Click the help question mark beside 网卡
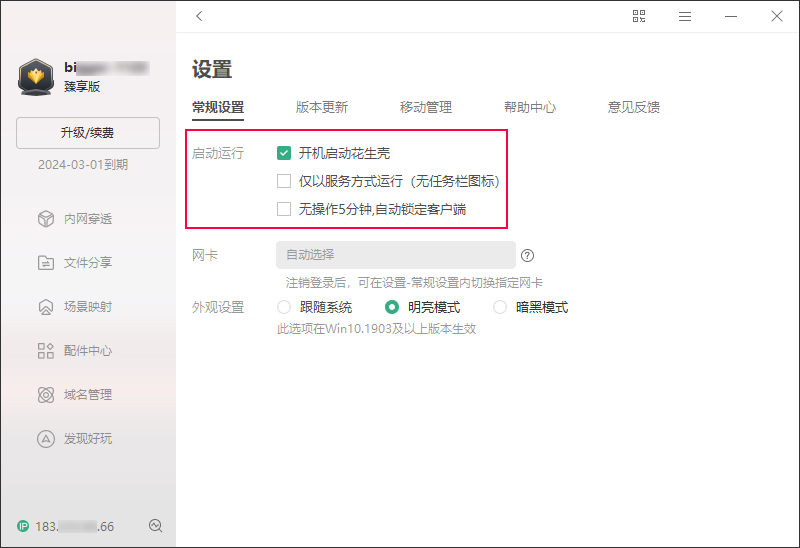Viewport: 800px width, 548px height. (x=528, y=255)
